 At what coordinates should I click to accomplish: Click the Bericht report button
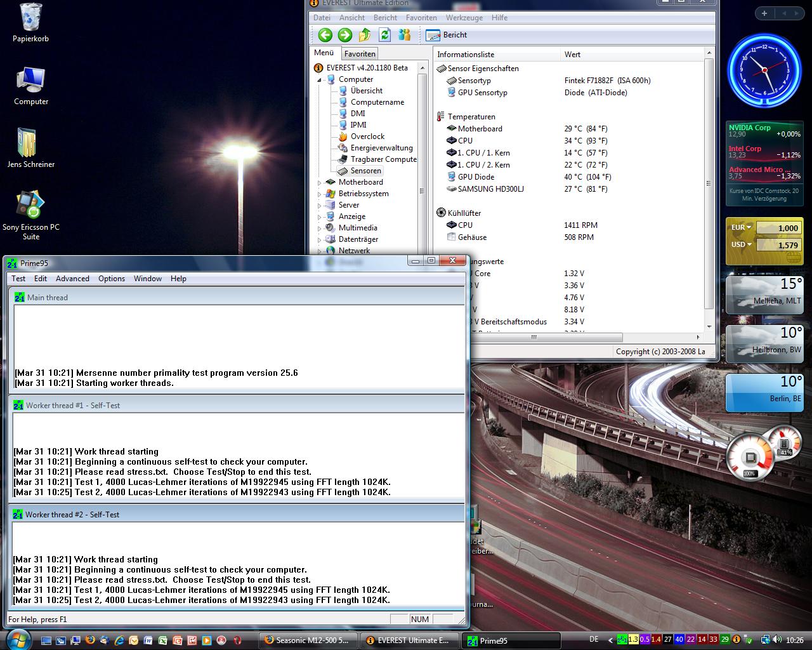click(447, 35)
